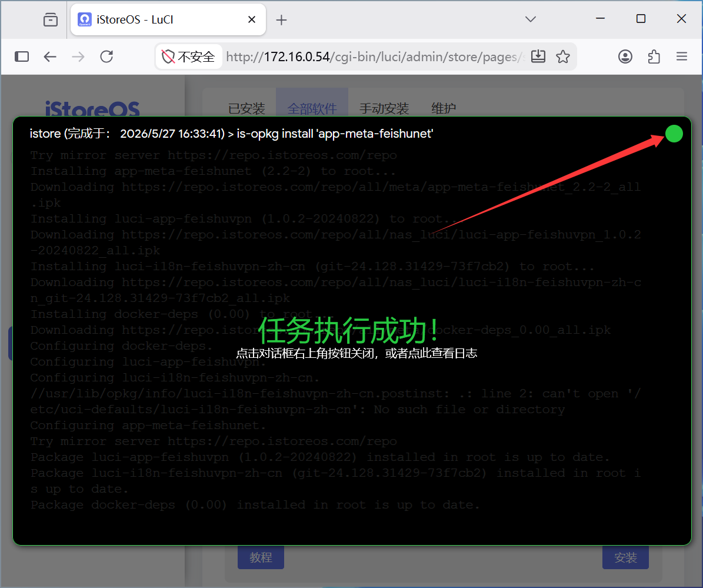
Task: Close the iStoreOS - LuCI tab
Action: tap(252, 20)
